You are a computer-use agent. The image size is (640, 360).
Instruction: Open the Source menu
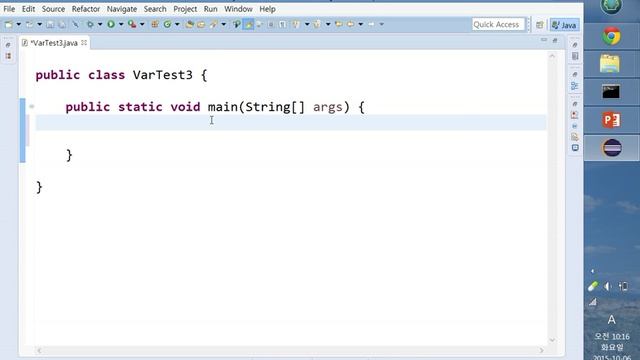click(53, 9)
